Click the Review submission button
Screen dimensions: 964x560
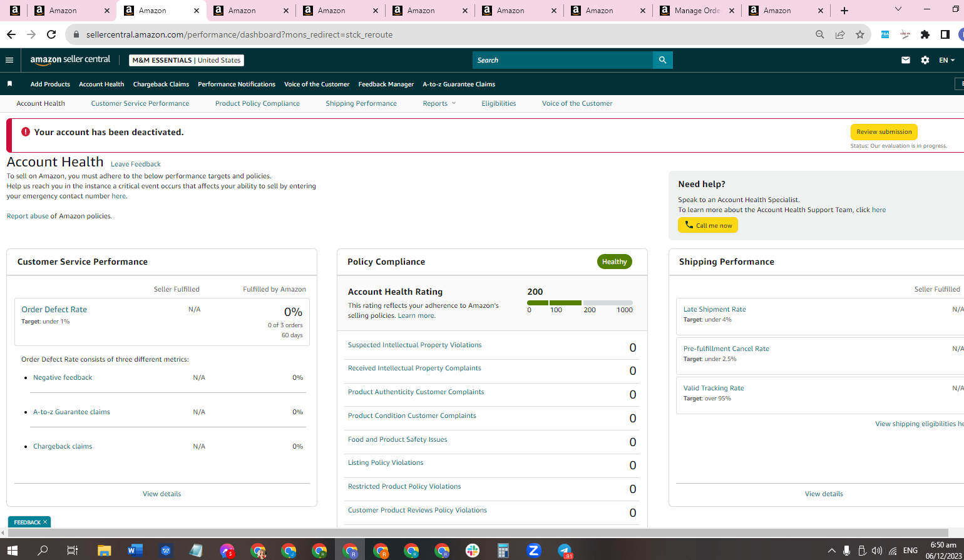pyautogui.click(x=884, y=132)
